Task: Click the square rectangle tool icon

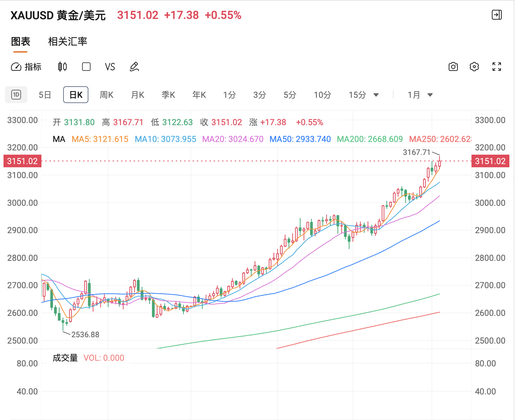Action: 86,67
